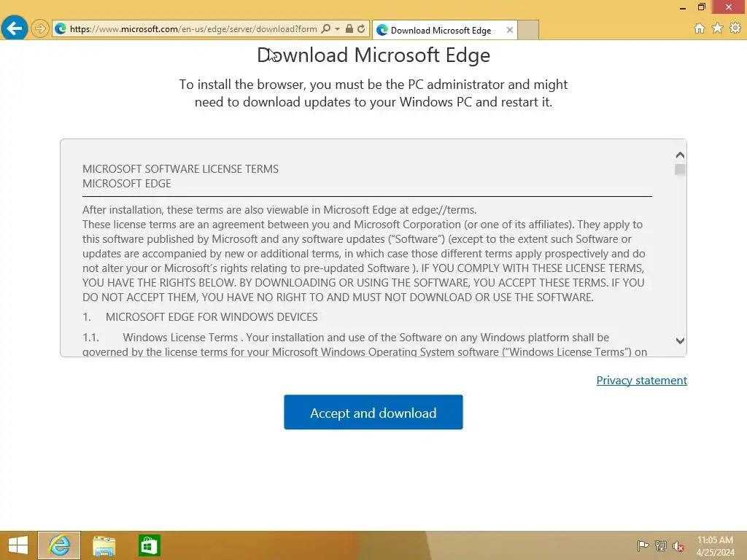This screenshot has width=747, height=560.
Task: Click Internet Explorer in the taskbar
Action: click(x=59, y=545)
